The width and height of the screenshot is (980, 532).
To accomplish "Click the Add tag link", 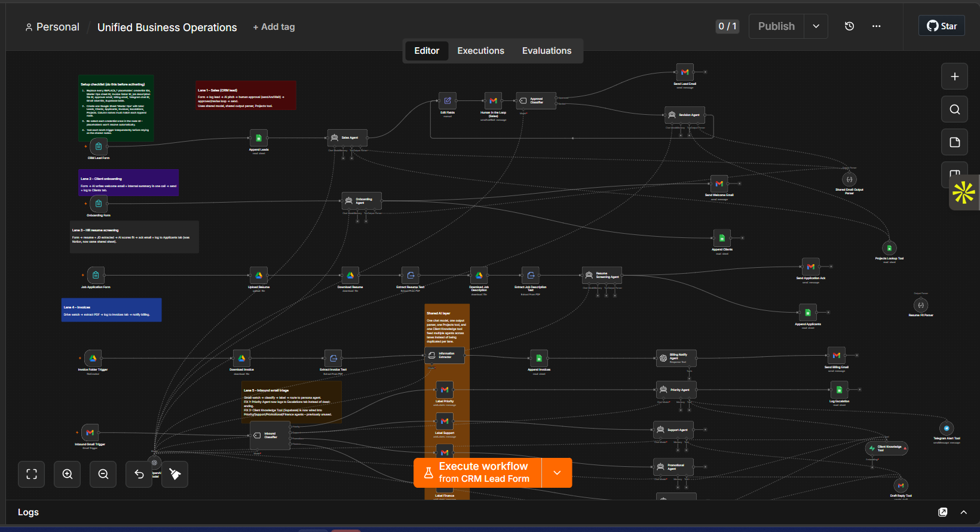I will pos(274,27).
